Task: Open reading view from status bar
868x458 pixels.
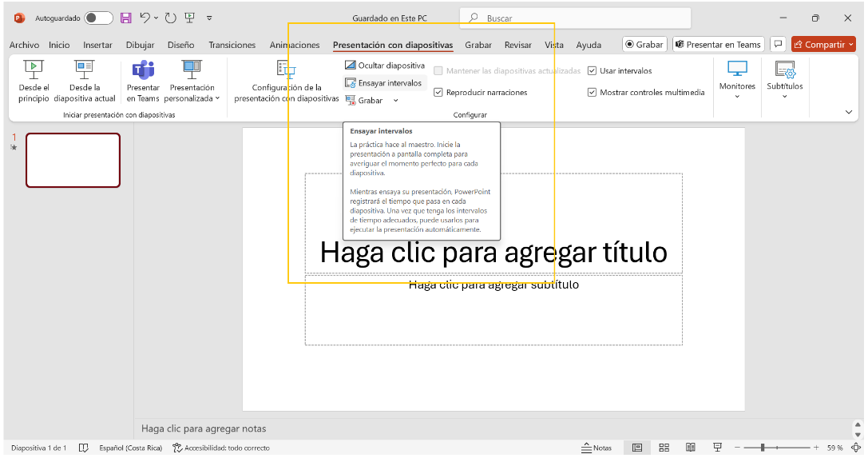Action: click(691, 448)
